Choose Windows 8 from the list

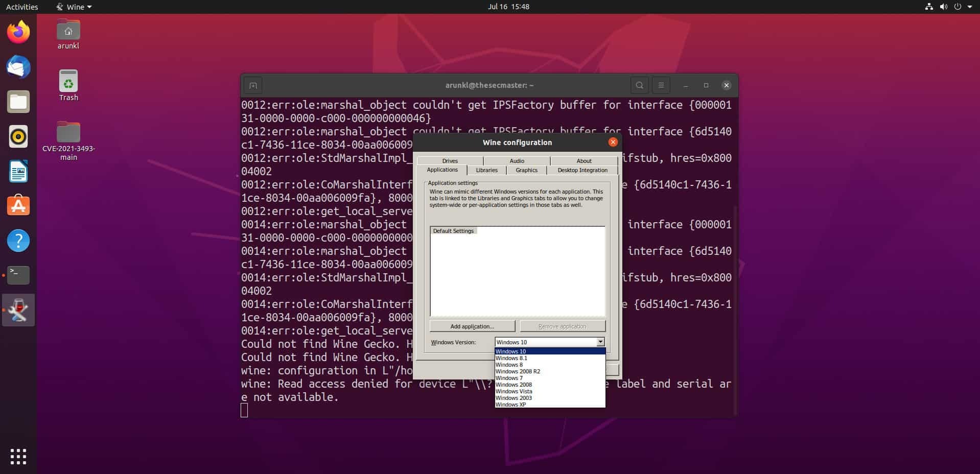[550, 365]
